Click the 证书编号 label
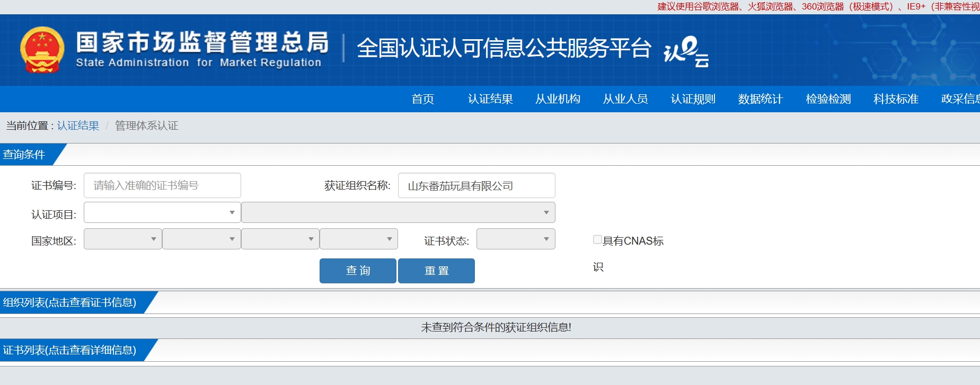Viewport: 980px width, 385px height. tap(54, 185)
